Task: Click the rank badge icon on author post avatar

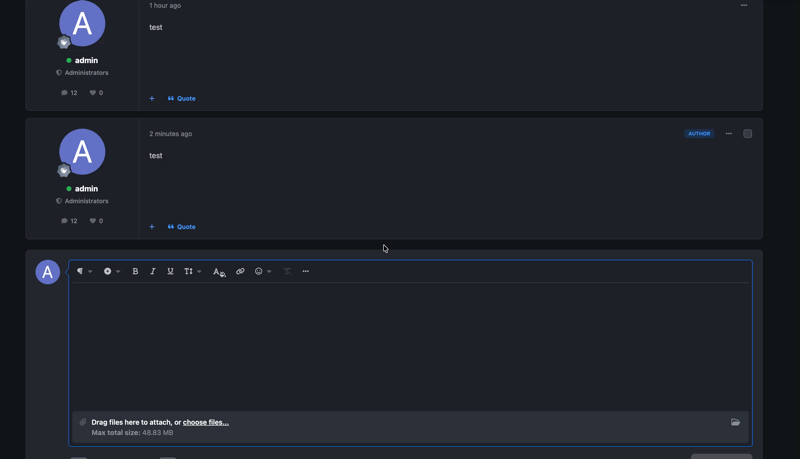Action: click(x=64, y=171)
